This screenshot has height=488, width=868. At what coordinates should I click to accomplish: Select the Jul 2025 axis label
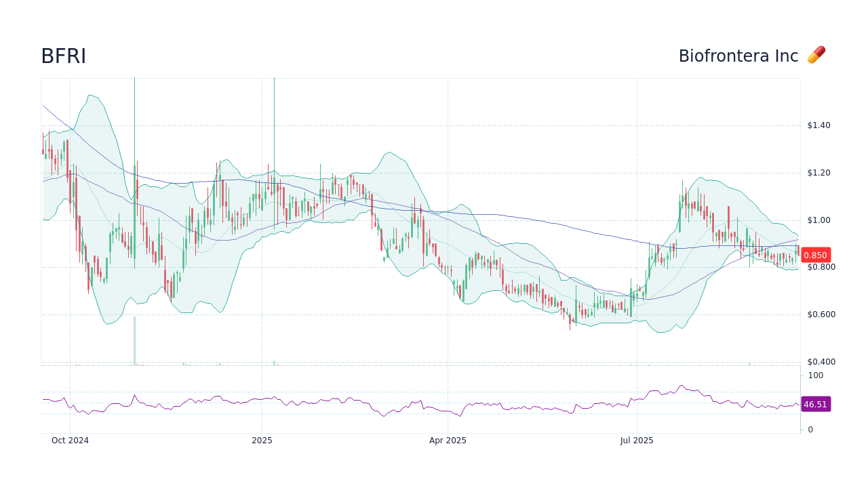(x=637, y=441)
